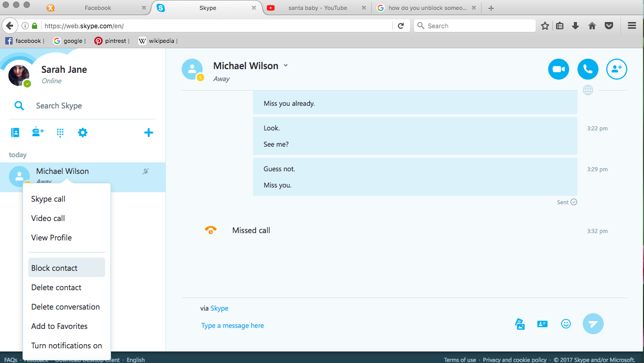Image resolution: width=644 pixels, height=363 pixels.
Task: Add participants with the add-person icon
Action: (x=617, y=69)
